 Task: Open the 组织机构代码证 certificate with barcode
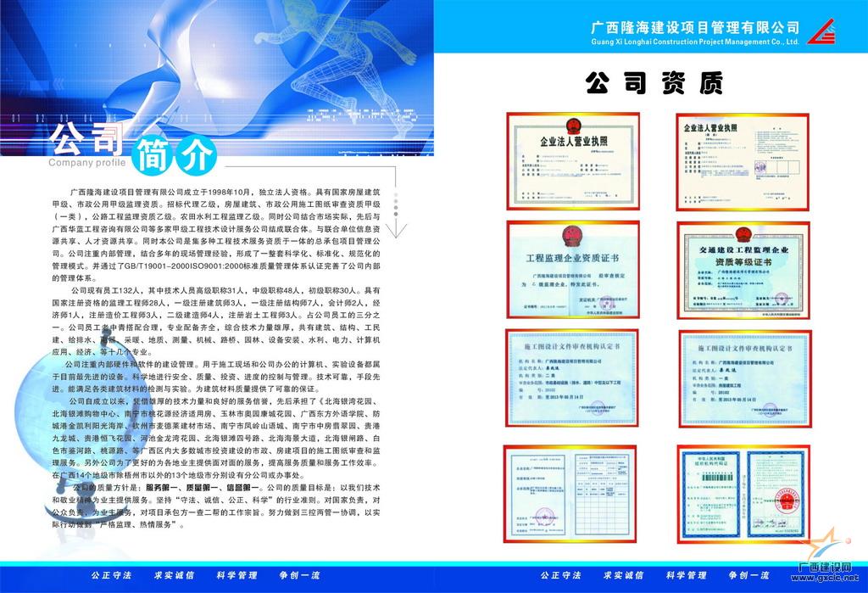click(743, 495)
